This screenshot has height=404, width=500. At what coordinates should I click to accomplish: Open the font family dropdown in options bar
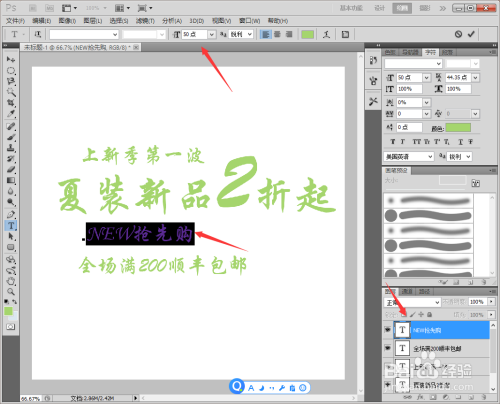115,34
